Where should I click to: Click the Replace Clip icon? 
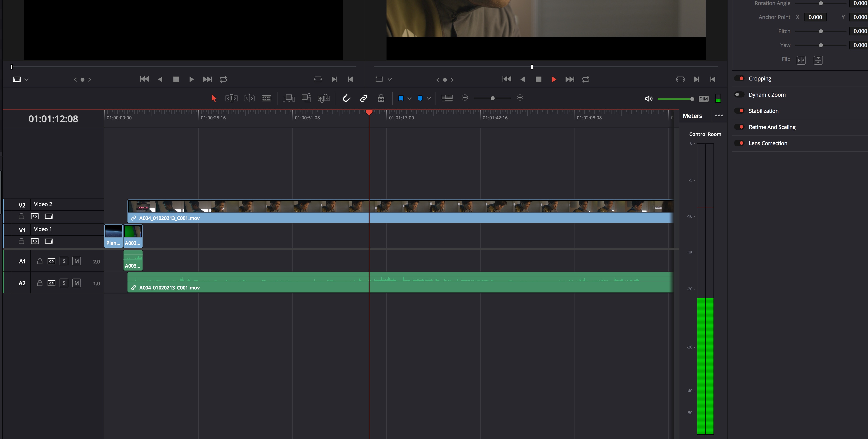tap(324, 98)
